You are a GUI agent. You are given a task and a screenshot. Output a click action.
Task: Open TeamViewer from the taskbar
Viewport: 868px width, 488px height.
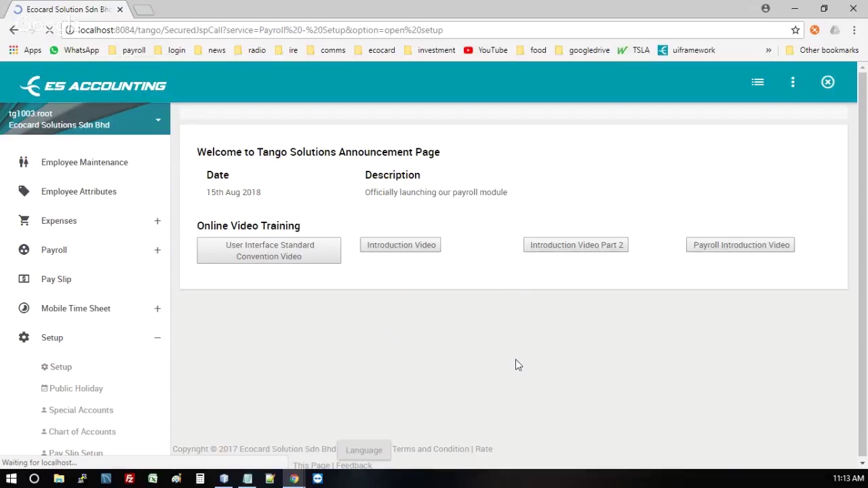pyautogui.click(x=317, y=479)
